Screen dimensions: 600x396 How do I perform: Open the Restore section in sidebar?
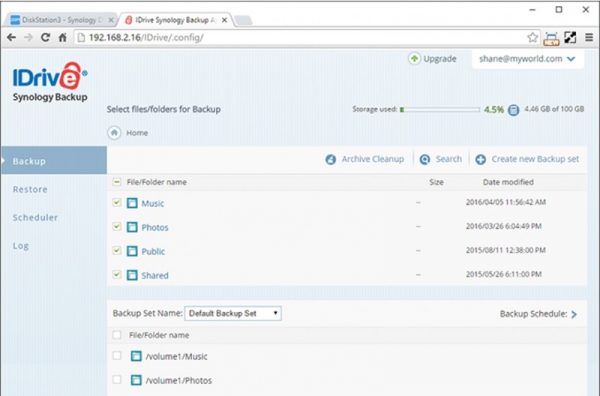pyautogui.click(x=30, y=189)
